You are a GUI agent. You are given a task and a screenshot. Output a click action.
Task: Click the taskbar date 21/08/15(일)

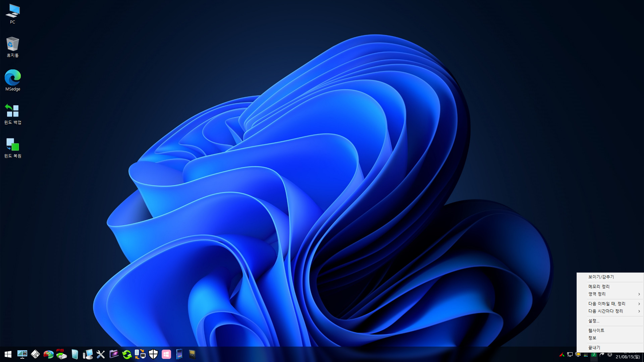(x=628, y=357)
